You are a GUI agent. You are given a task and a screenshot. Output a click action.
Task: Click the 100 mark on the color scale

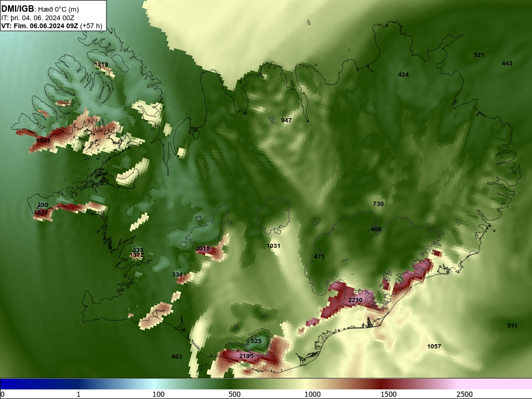(x=158, y=394)
